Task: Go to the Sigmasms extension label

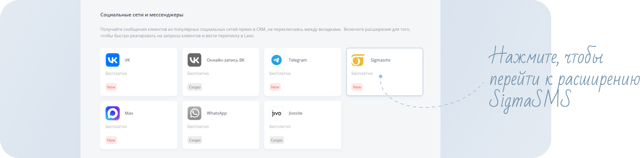Action: 380,60
